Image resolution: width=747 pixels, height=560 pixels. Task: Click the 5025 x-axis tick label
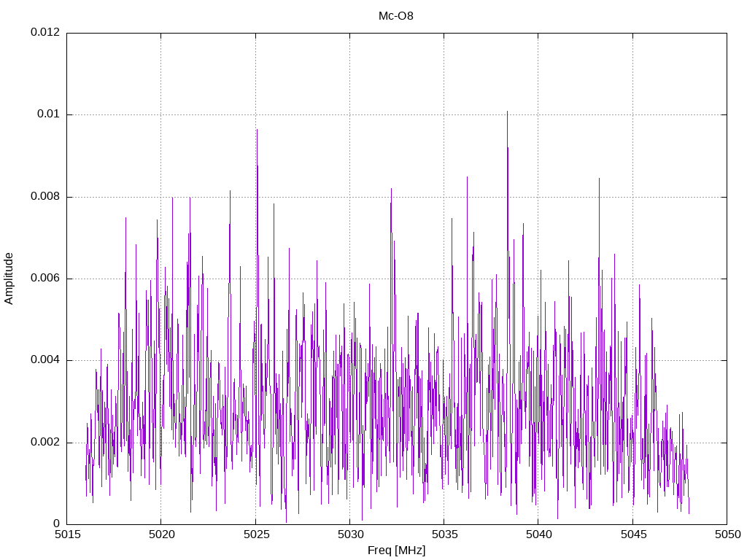point(256,534)
